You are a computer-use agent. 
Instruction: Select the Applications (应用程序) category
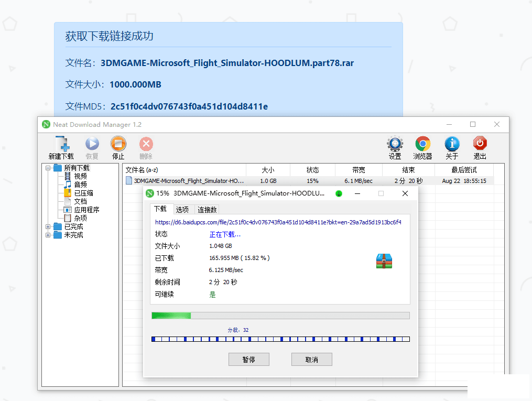[x=86, y=210]
